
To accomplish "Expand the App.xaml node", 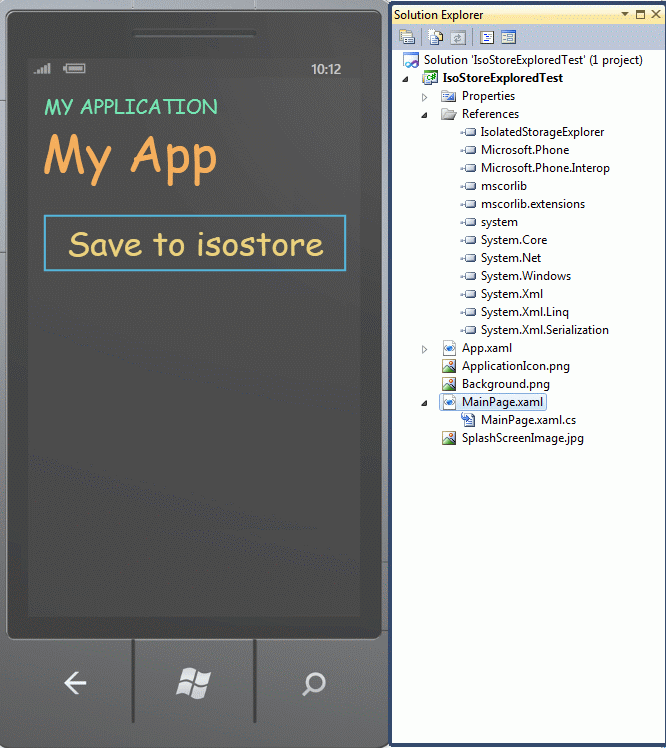I will [x=425, y=349].
